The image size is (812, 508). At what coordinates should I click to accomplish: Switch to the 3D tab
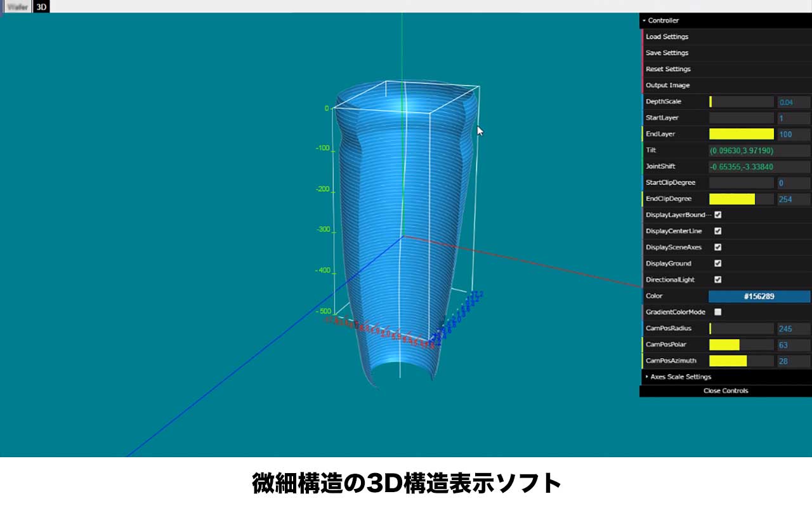pos(41,7)
